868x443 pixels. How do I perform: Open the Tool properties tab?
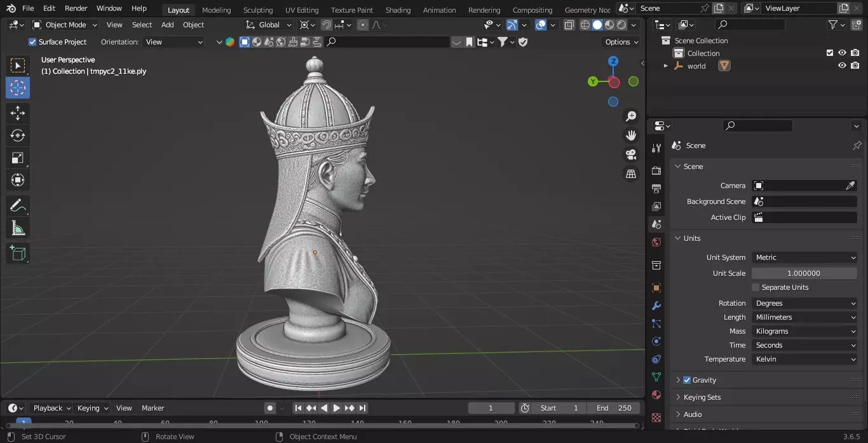tap(656, 148)
